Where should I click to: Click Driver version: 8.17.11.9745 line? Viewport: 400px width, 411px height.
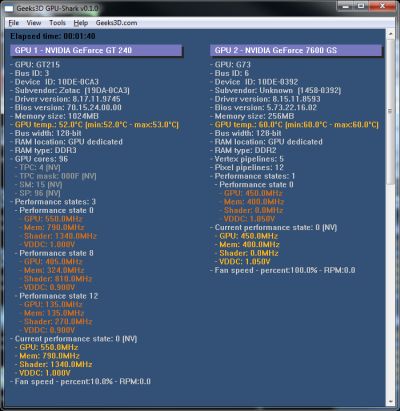(66, 99)
